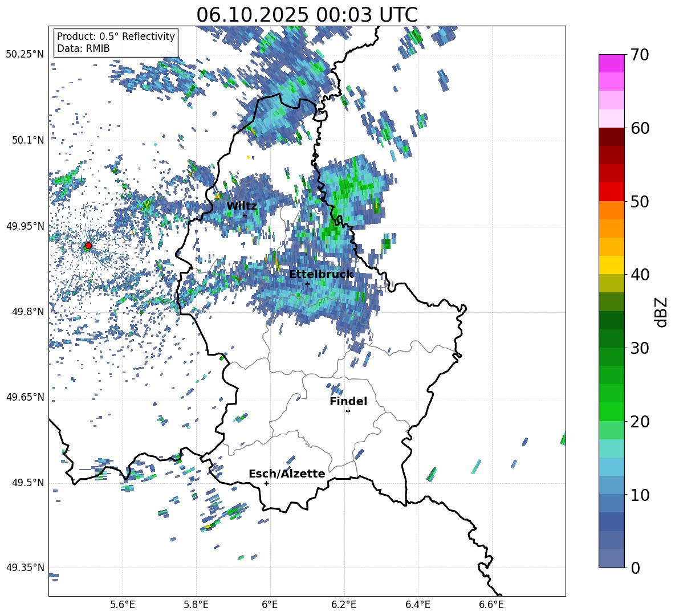
Task: Click the colorbar value 40
Action: (x=640, y=275)
